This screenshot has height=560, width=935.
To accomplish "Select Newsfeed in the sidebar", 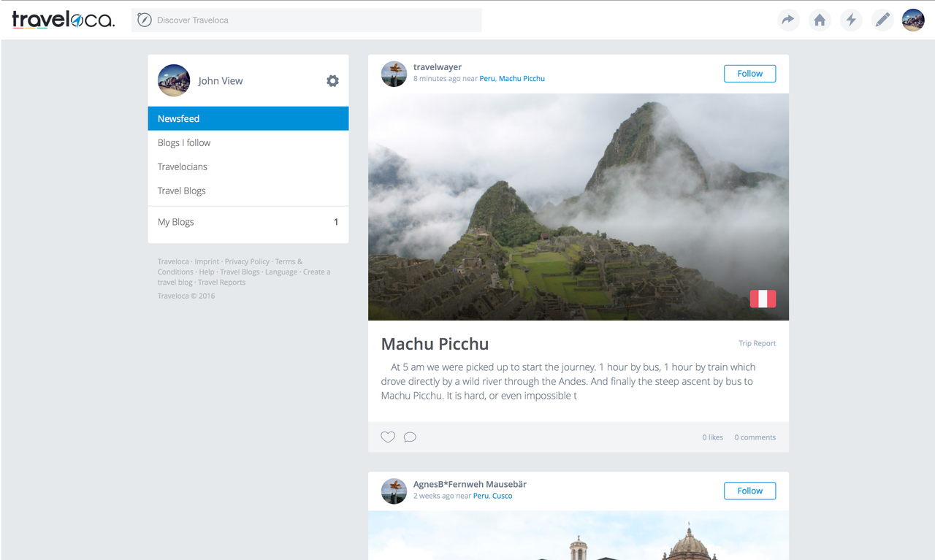I will coord(248,118).
